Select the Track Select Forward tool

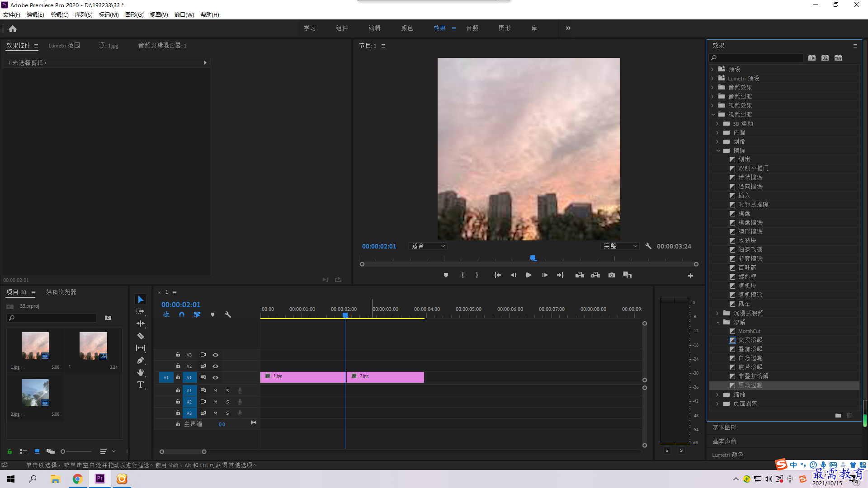pos(141,311)
